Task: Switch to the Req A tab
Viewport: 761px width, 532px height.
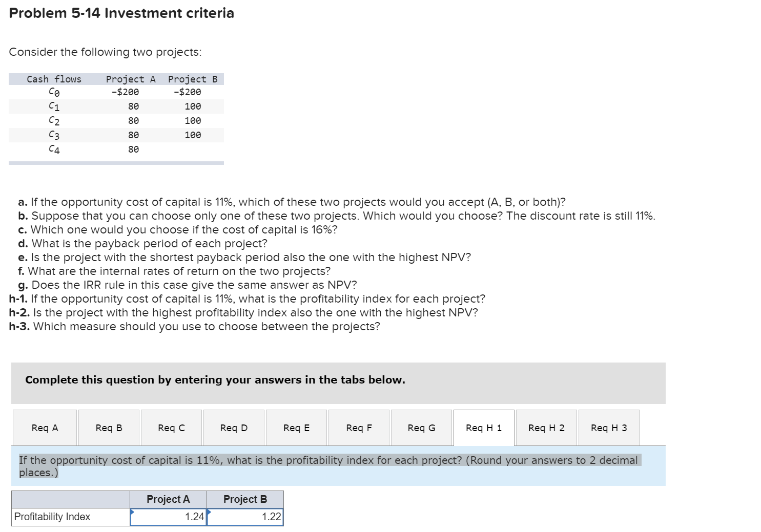Action: coord(44,428)
